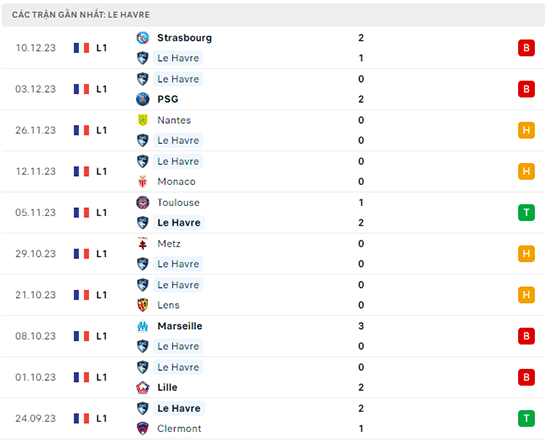Click the Marseille club logo
550x442 pixels.
click(x=143, y=326)
